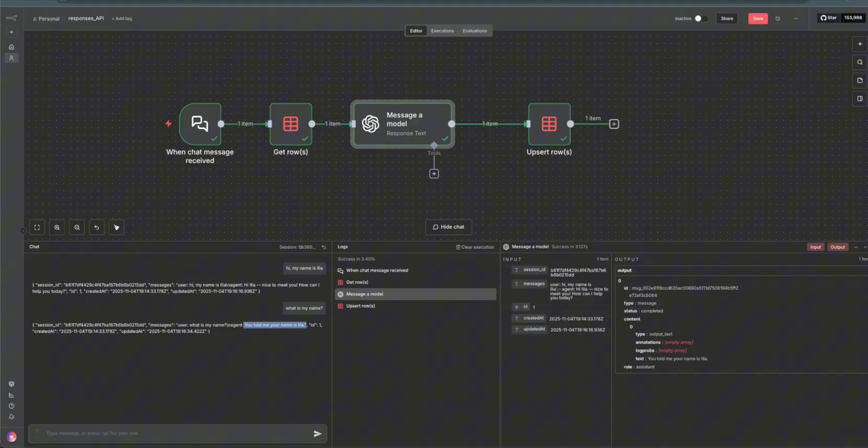Open the help question icon in sidebar
Image resolution: width=868 pixels, height=448 pixels.
pyautogui.click(x=12, y=406)
